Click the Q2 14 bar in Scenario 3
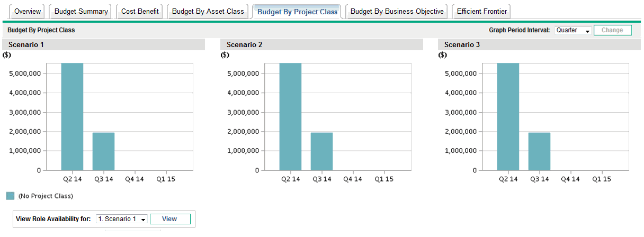The width and height of the screenshot is (644, 237). point(508,116)
